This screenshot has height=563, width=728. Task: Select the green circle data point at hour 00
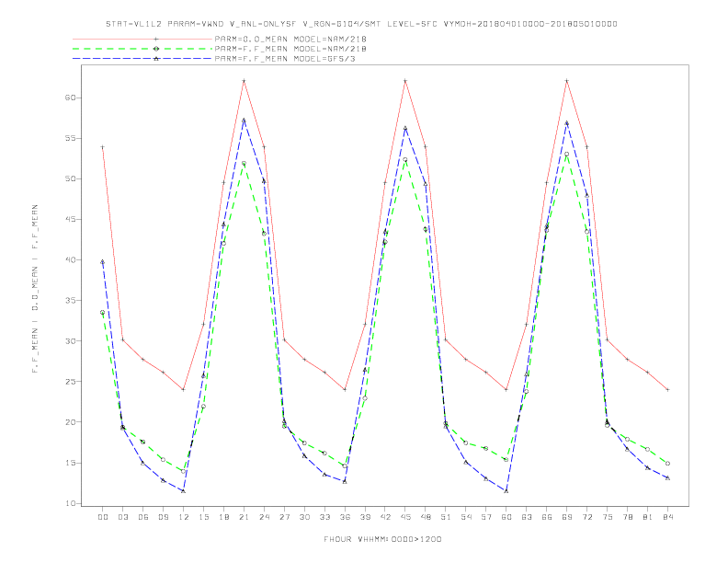(x=103, y=313)
